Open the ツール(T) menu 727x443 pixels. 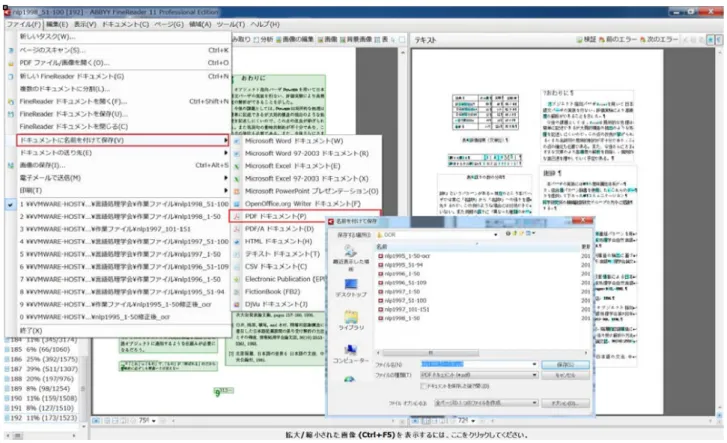pos(230,24)
